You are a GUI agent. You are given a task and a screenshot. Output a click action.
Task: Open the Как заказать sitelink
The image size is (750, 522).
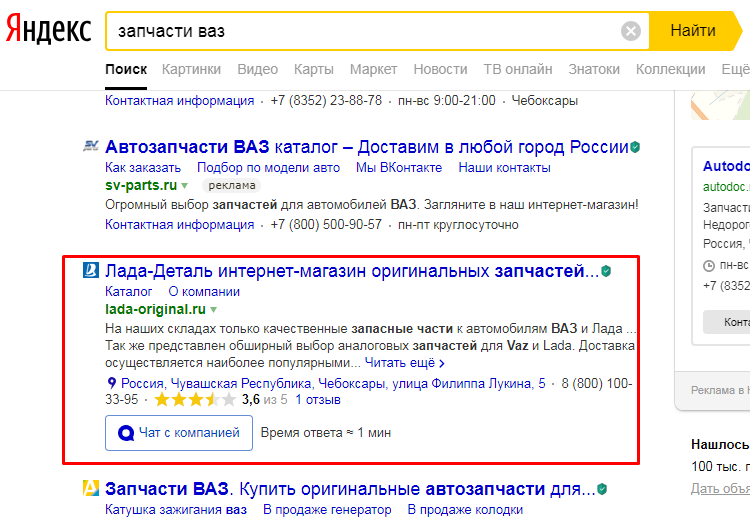(143, 168)
